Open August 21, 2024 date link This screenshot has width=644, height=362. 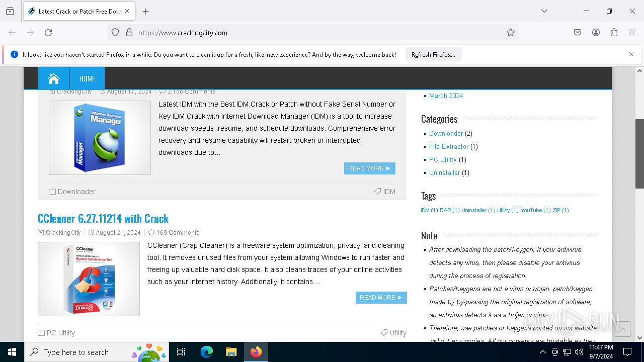[118, 233]
